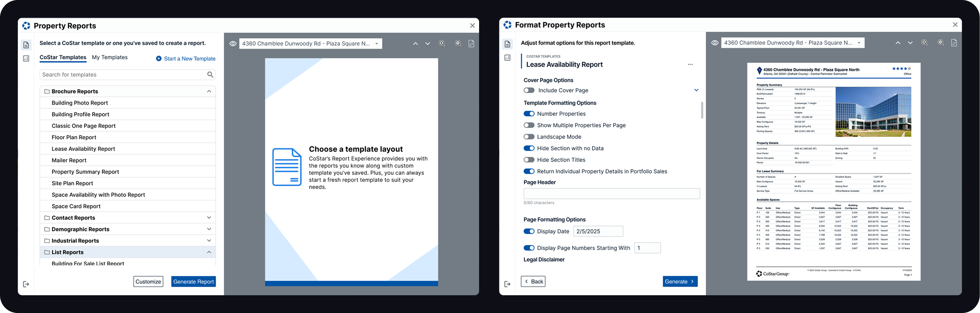The height and width of the screenshot is (313, 980).
Task: Expand the Contact Reports folder
Action: tap(209, 218)
